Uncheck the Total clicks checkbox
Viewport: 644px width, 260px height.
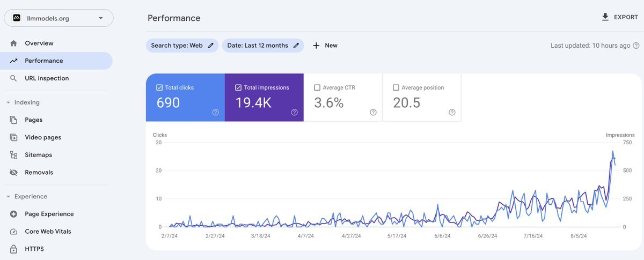(x=159, y=87)
